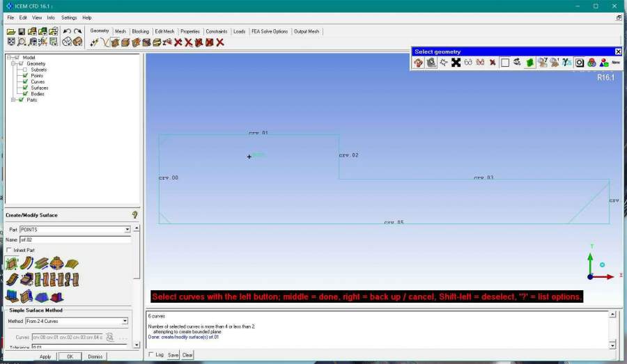Click the Apply button

[45, 356]
